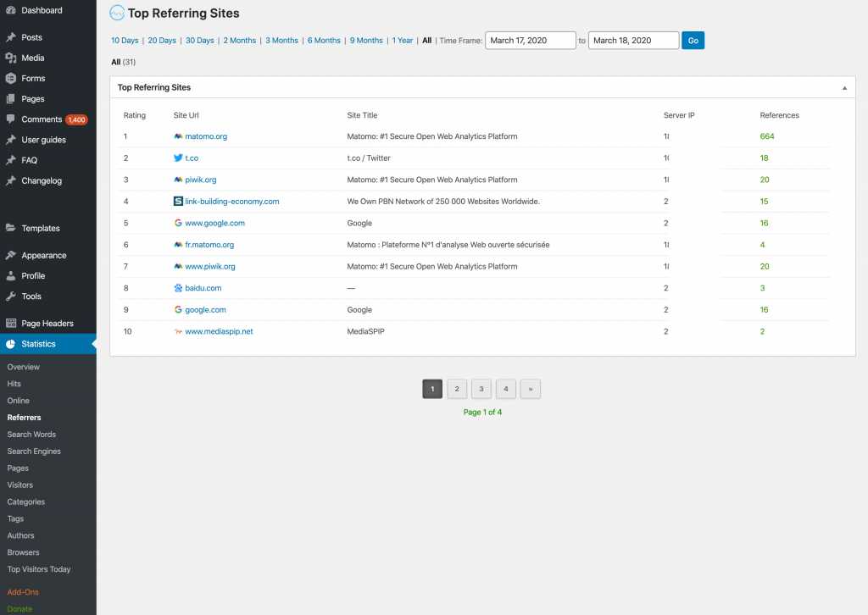Click the link-building-economy.com favicon
This screenshot has width=868, height=615.
coord(178,202)
